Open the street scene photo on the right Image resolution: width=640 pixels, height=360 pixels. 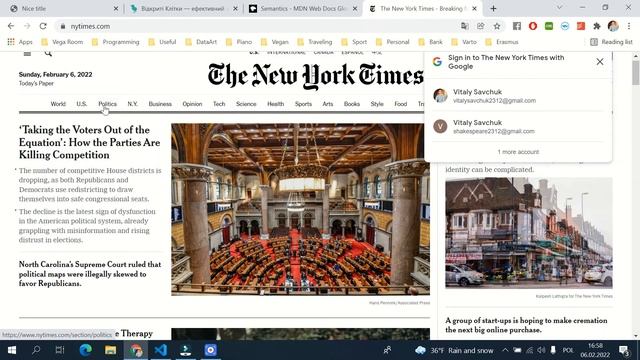click(x=529, y=233)
